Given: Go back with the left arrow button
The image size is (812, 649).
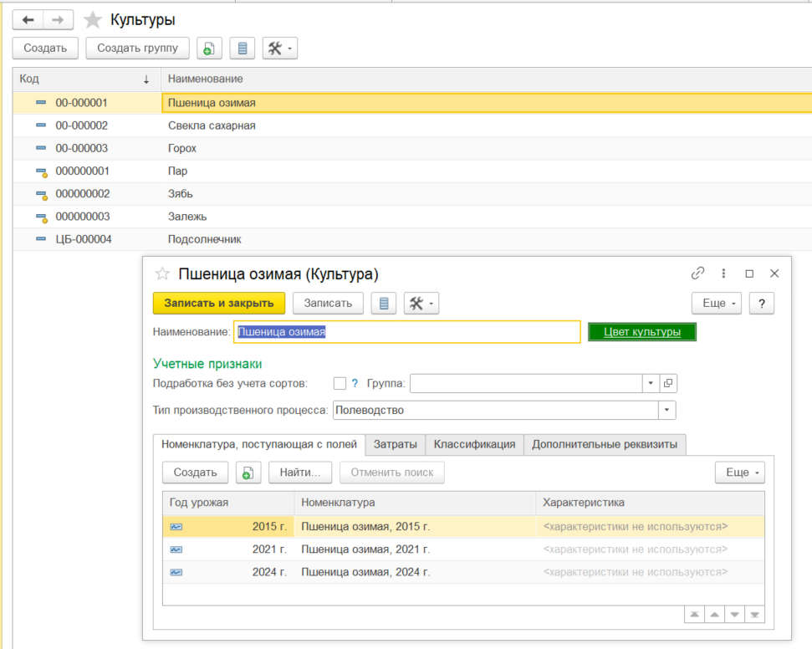Looking at the screenshot, I should click(x=28, y=20).
